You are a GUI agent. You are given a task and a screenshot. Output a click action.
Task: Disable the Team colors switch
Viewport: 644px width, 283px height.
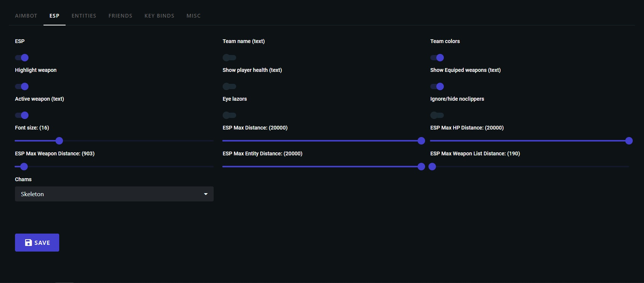pyautogui.click(x=437, y=58)
